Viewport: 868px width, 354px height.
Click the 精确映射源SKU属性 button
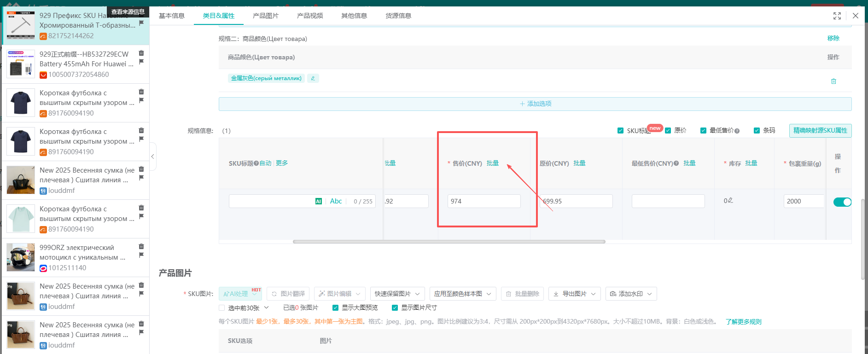coord(820,131)
